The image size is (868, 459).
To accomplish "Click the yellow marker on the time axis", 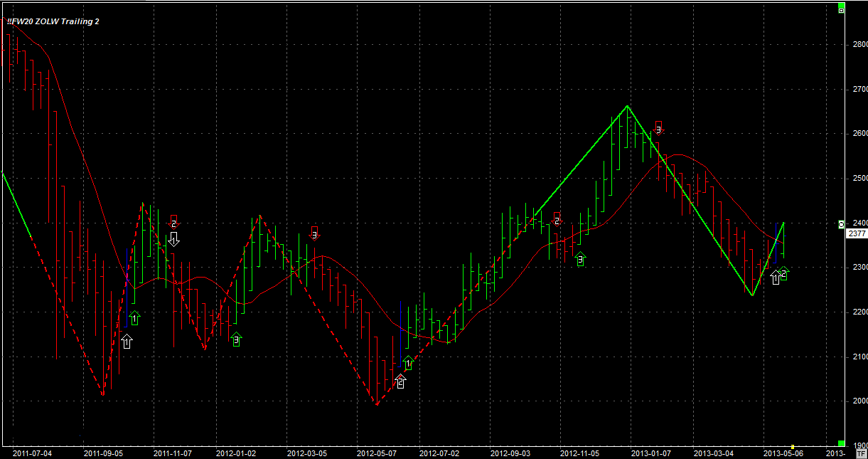I will pos(793,447).
